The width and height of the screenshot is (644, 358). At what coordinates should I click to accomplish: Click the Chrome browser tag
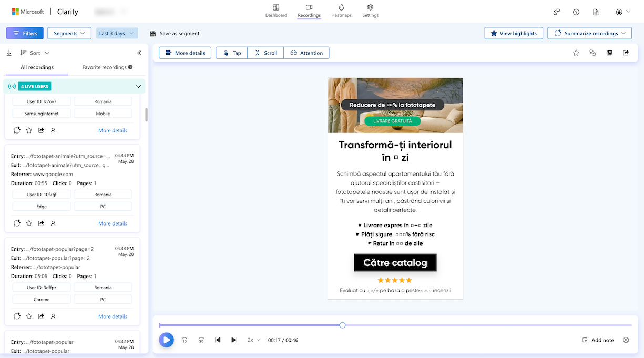coord(42,300)
